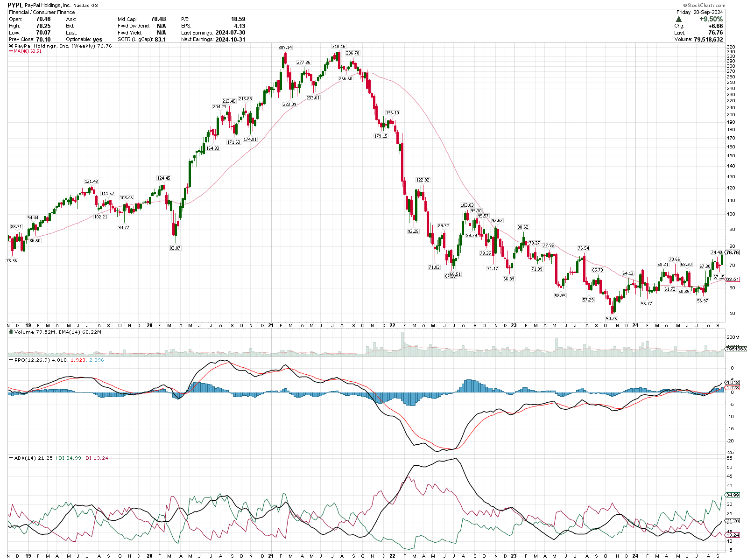Image resolution: width=747 pixels, height=560 pixels.
Task: Click the Volume value 79,518,632 in header
Action: (x=708, y=40)
